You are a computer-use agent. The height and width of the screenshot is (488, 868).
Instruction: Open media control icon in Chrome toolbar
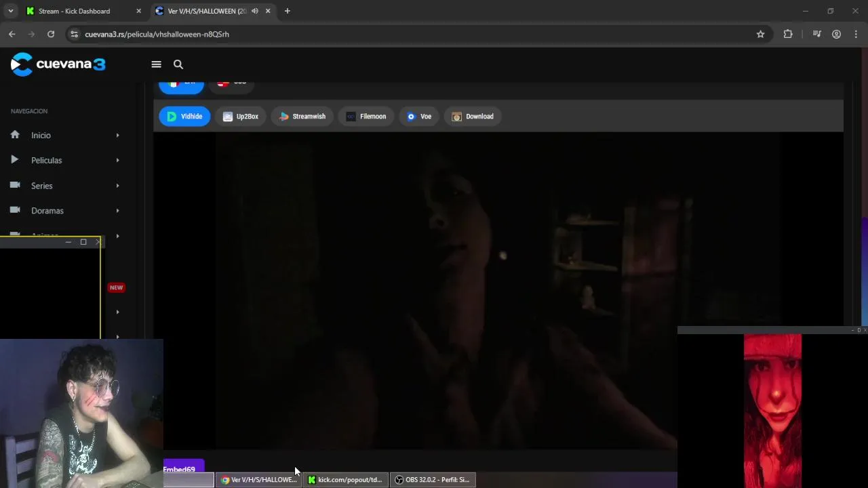point(816,34)
